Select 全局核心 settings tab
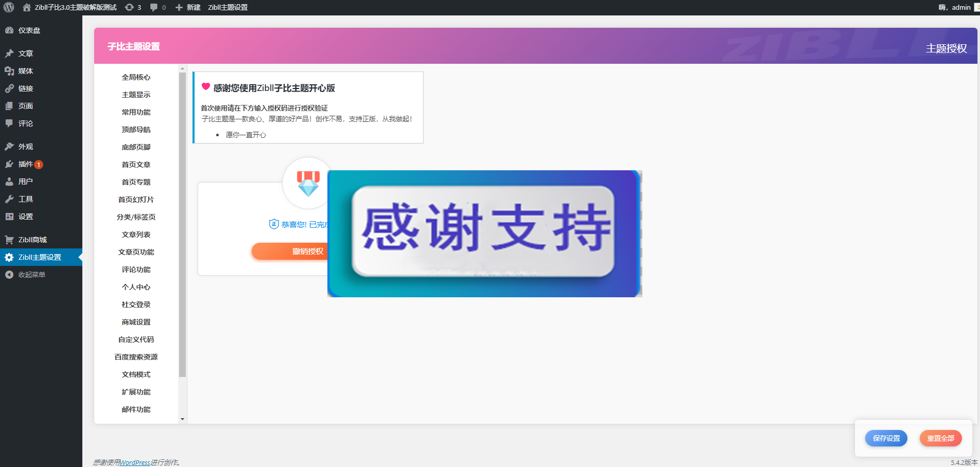The width and height of the screenshot is (980, 467). pyautogui.click(x=136, y=77)
